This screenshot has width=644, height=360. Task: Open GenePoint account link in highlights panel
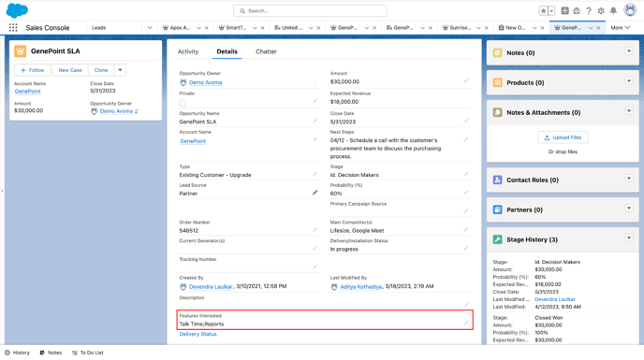point(27,91)
